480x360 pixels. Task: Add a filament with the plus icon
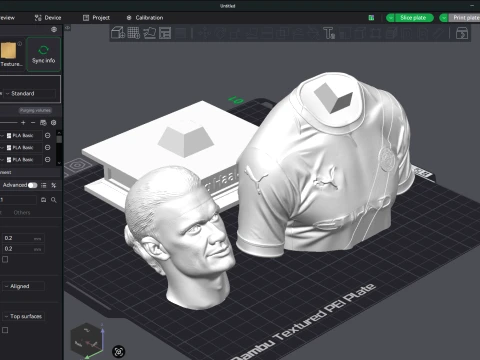pyautogui.click(x=23, y=123)
